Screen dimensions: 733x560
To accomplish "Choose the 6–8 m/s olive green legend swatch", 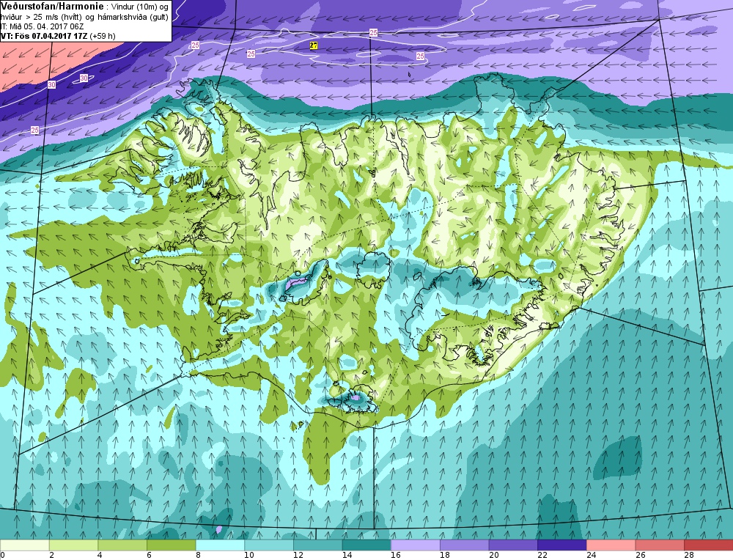I will point(171,545).
